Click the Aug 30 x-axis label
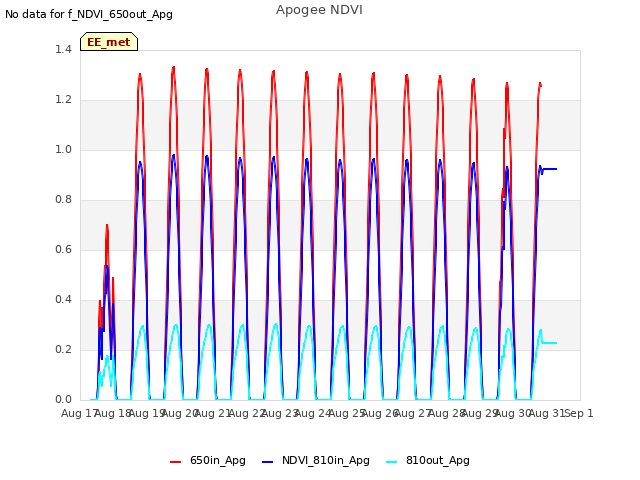Viewport: 640px width, 480px height. 513,413
